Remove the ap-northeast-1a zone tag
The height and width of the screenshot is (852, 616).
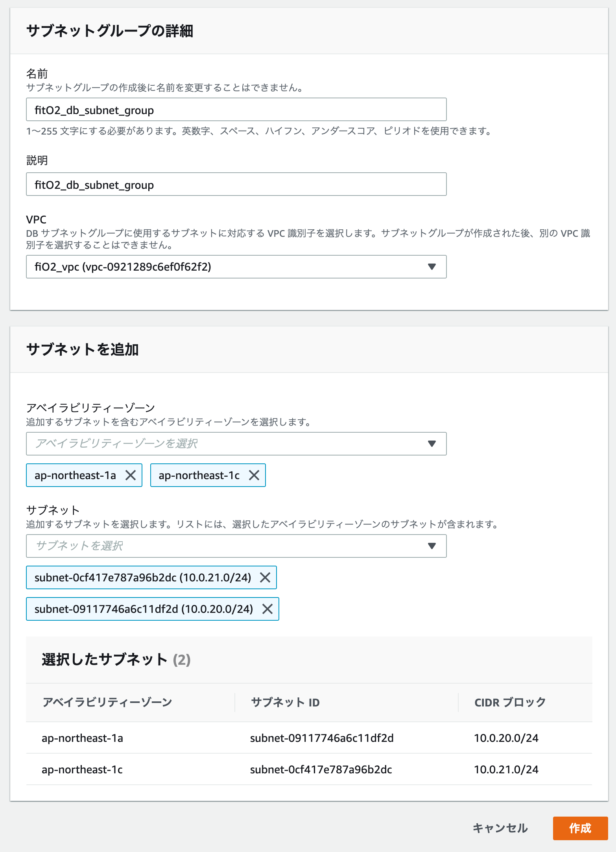pos(131,475)
